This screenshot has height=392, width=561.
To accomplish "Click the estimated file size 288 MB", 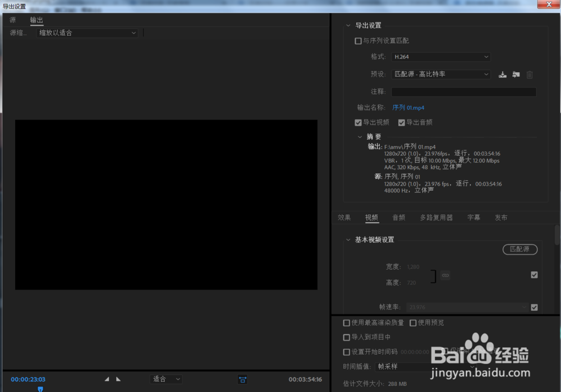I will 397,384.
